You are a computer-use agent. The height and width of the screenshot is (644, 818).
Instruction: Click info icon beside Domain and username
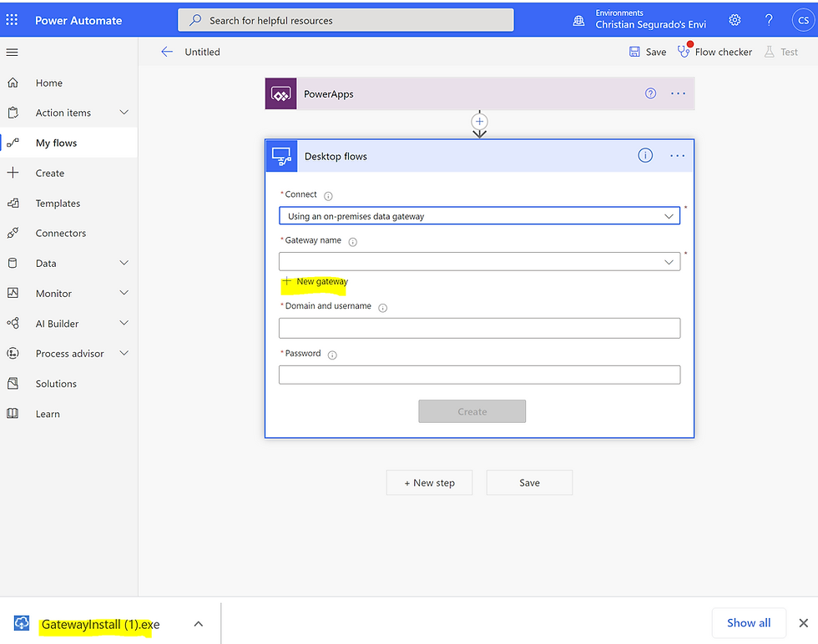tap(382, 308)
